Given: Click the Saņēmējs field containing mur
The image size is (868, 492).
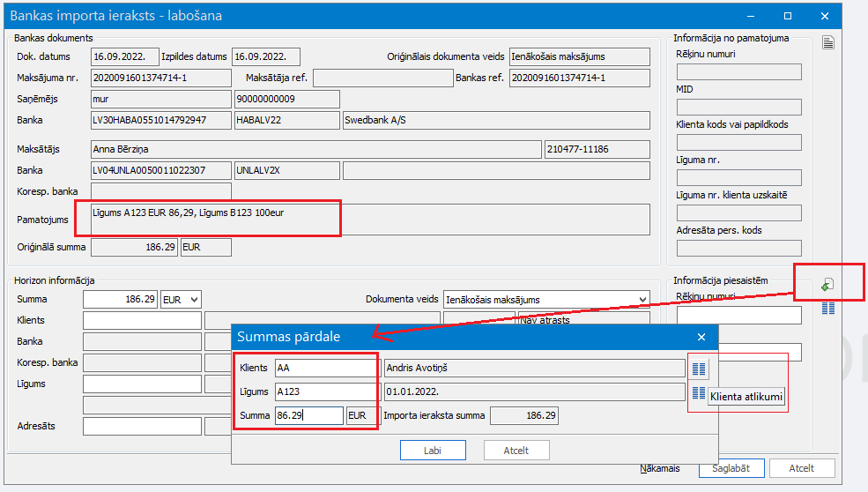Looking at the screenshot, I should (x=161, y=99).
